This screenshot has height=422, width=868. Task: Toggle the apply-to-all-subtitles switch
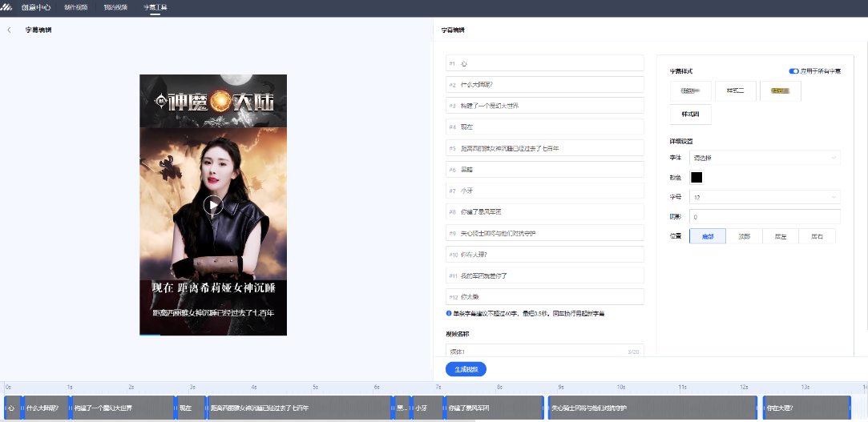coord(793,71)
